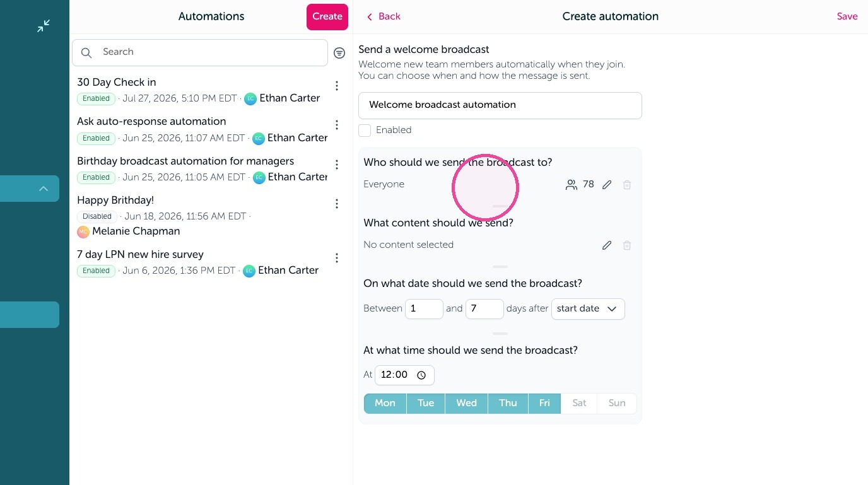The image size is (868, 485).
Task: Collapse the sidebar section chevron
Action: [x=44, y=189]
